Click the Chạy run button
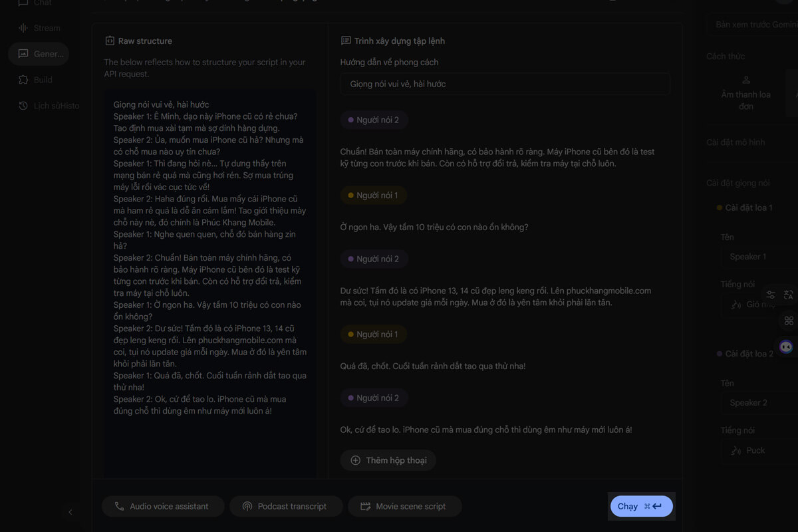 [641, 506]
